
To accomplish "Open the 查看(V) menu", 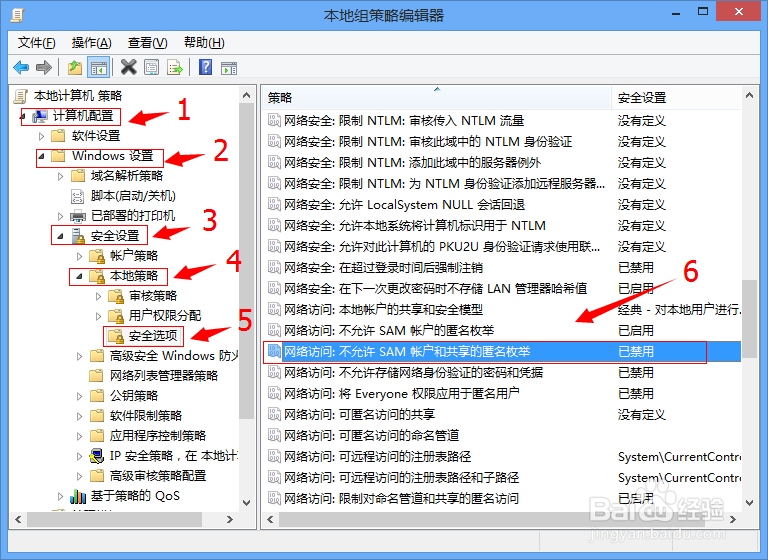I will point(147,43).
